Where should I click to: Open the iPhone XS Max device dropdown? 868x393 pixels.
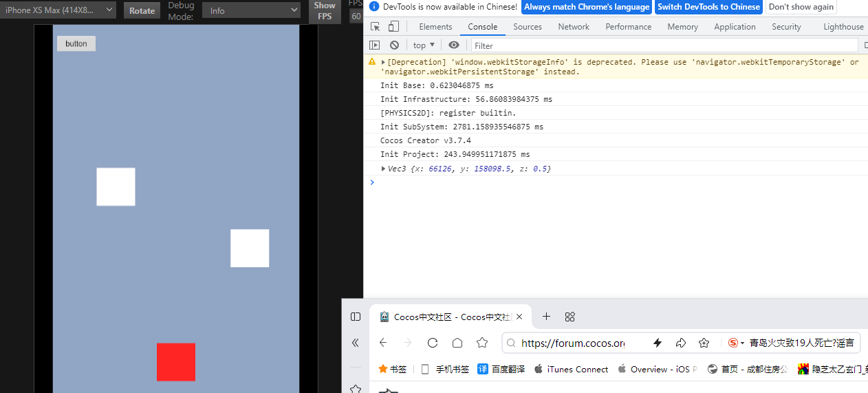tap(58, 10)
